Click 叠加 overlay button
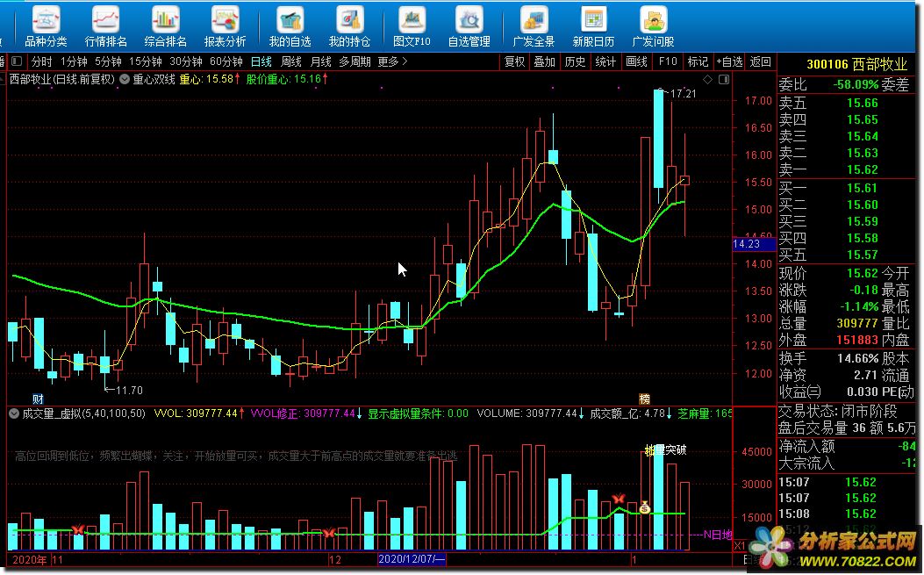 545,61
